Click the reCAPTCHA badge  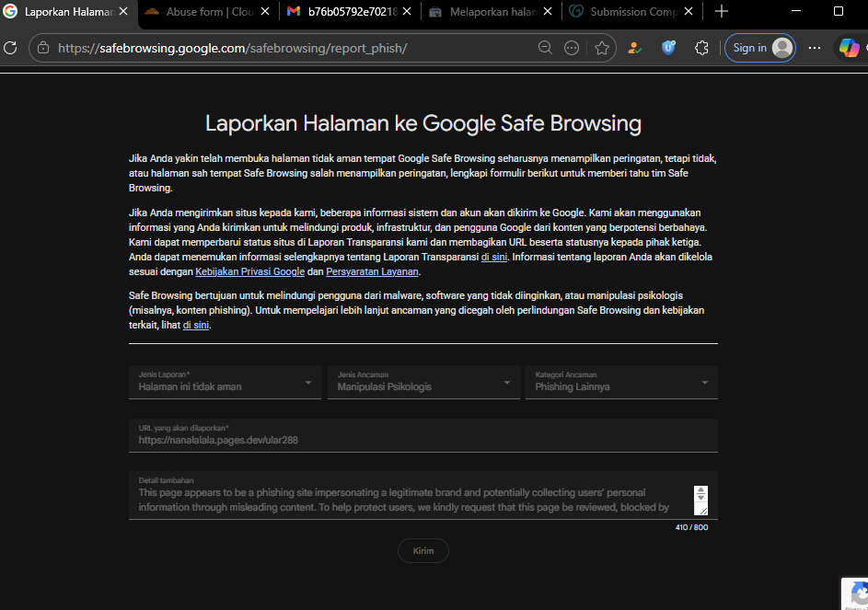pyautogui.click(x=855, y=594)
